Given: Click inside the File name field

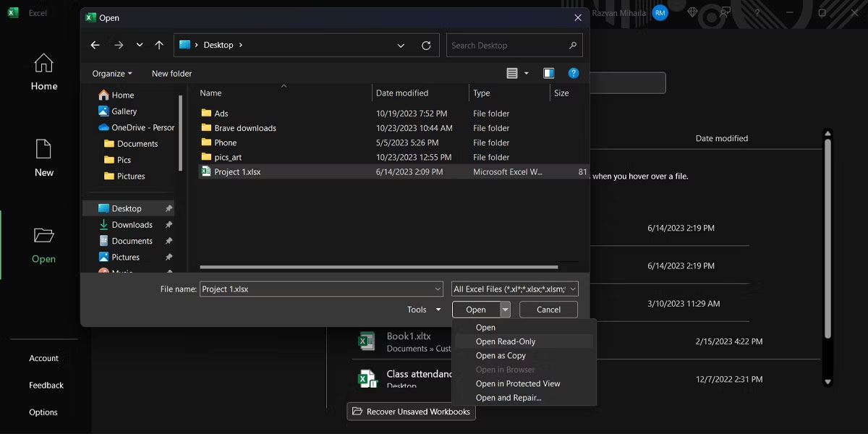Looking at the screenshot, I should click(318, 288).
